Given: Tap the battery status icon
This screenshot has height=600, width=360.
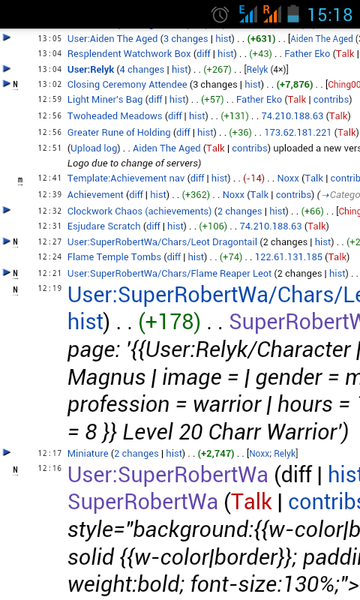Looking at the screenshot, I should (x=293, y=14).
